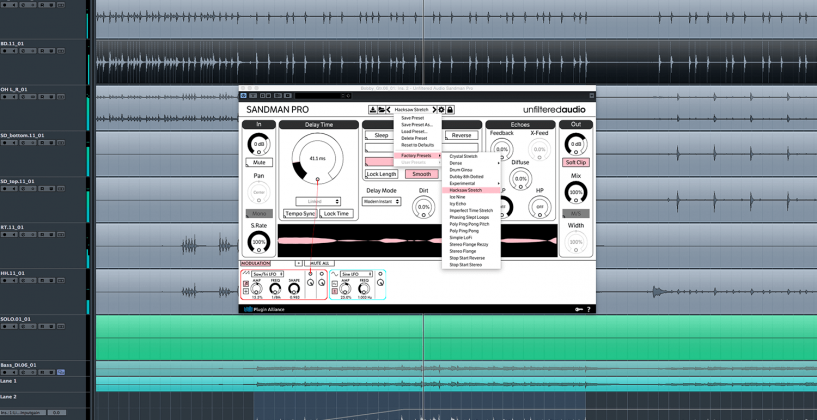Toggle Soft Clip in Out section
Screen dimensions: 817x420
pyautogui.click(x=576, y=163)
